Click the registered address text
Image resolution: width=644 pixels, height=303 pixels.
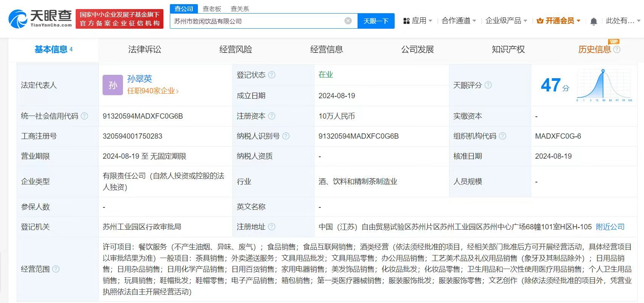[455, 227]
